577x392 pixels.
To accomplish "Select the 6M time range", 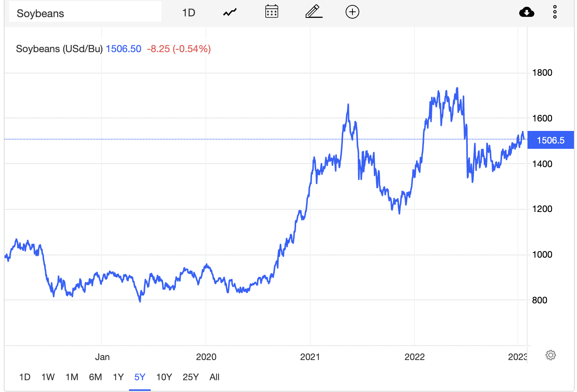I will [x=96, y=377].
